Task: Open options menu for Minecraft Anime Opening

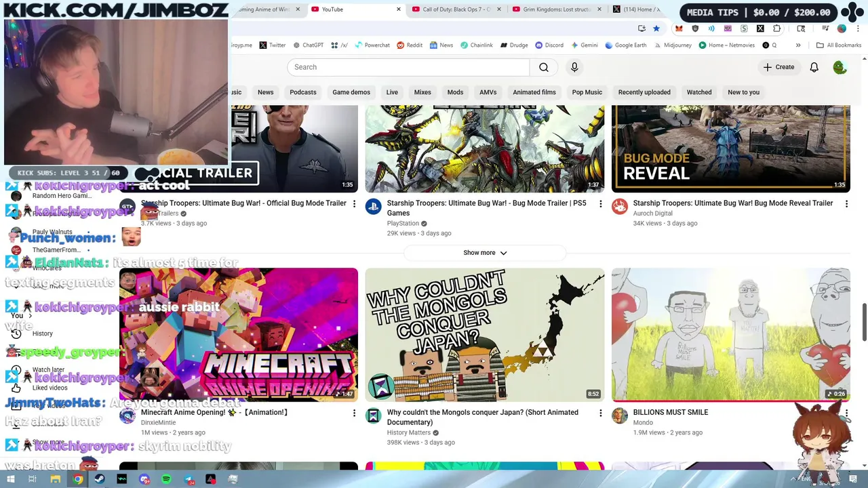Action: (354, 413)
